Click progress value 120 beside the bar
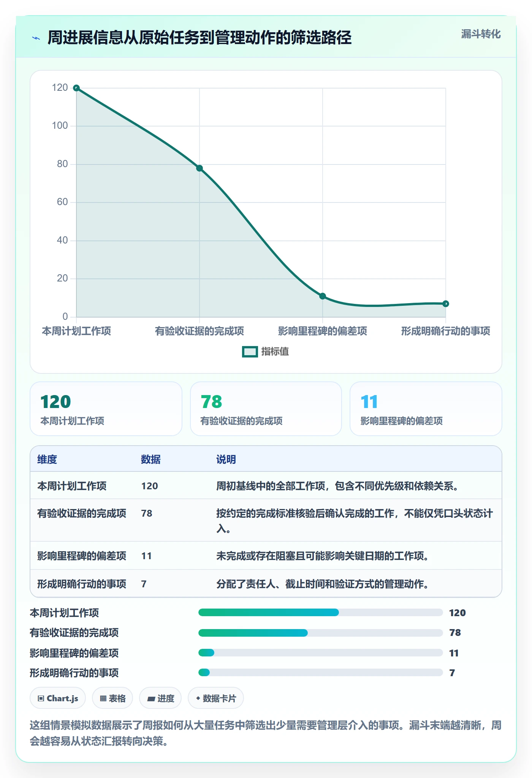This screenshot has width=532, height=778. point(458,613)
